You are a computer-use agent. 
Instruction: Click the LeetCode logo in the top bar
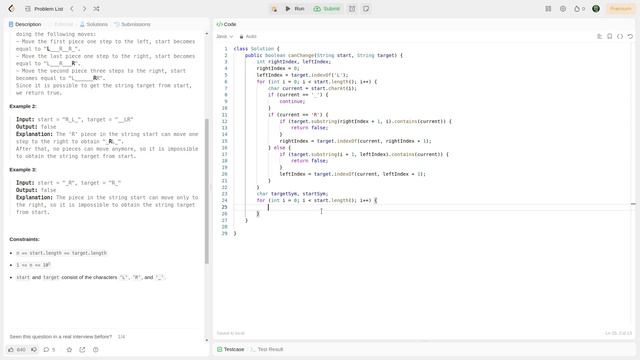[x=11, y=9]
